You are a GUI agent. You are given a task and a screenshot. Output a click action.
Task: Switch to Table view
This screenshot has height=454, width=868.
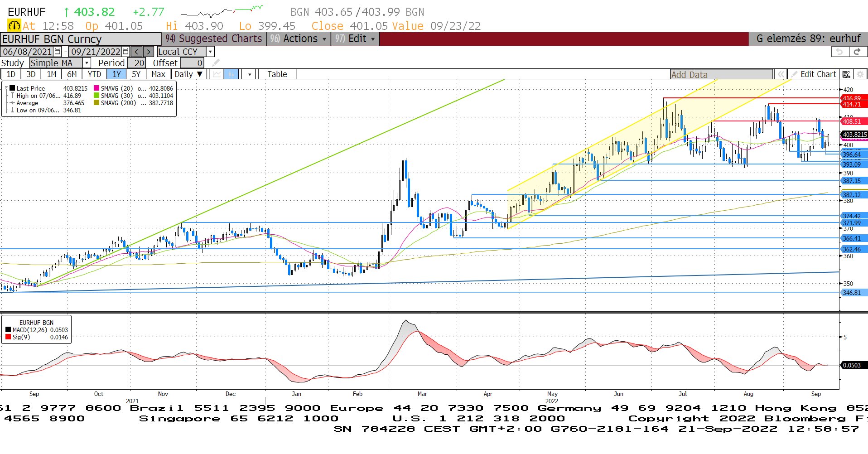[x=277, y=74]
